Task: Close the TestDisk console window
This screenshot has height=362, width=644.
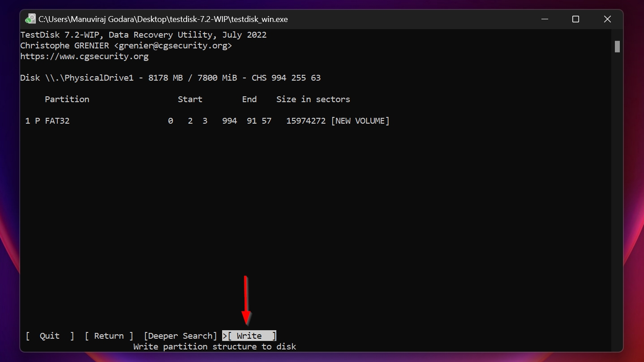Action: (607, 19)
